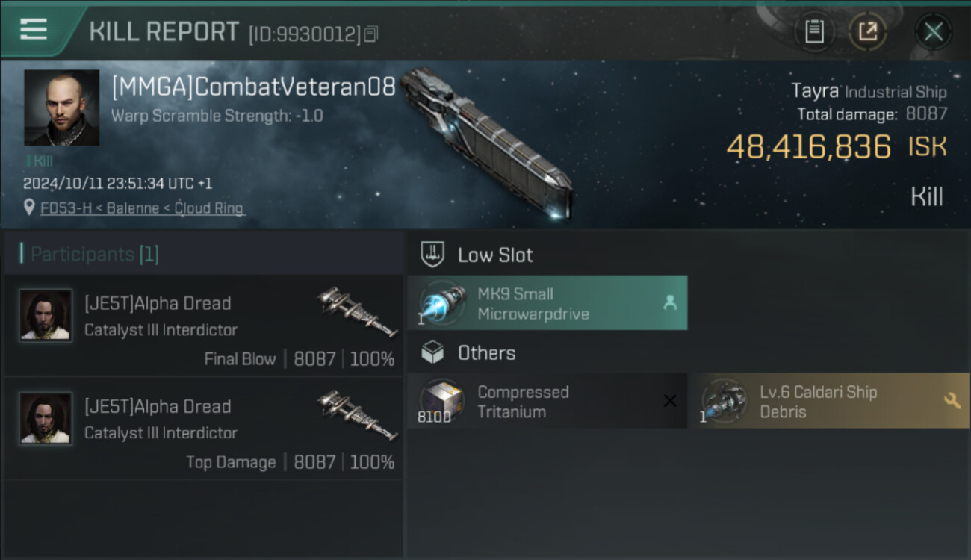Open the FD53-H system location link

143,208
